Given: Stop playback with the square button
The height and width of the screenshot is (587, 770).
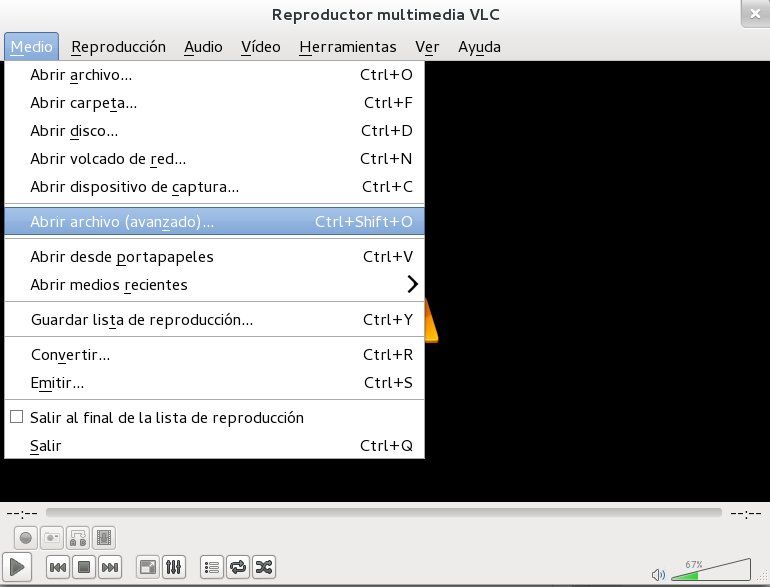Looking at the screenshot, I should point(84,567).
